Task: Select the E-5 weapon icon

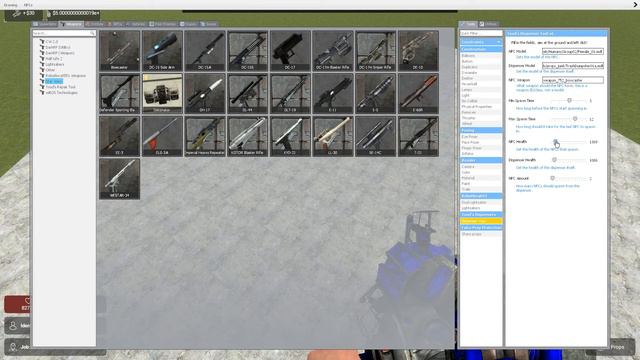Action: (x=376, y=93)
